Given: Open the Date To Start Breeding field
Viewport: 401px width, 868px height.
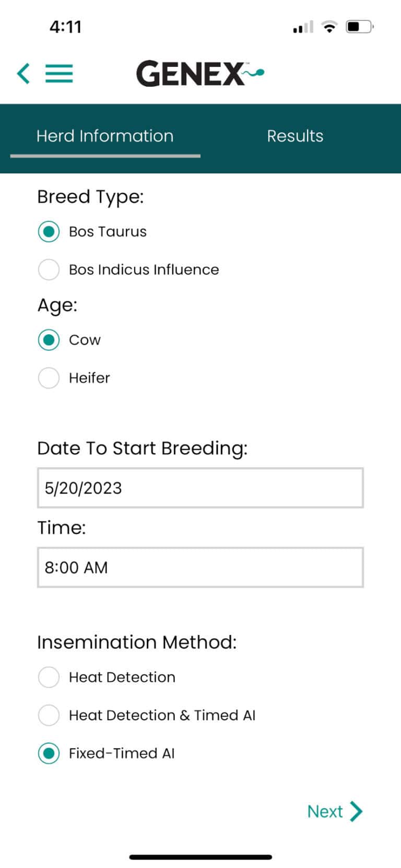Looking at the screenshot, I should 200,488.
